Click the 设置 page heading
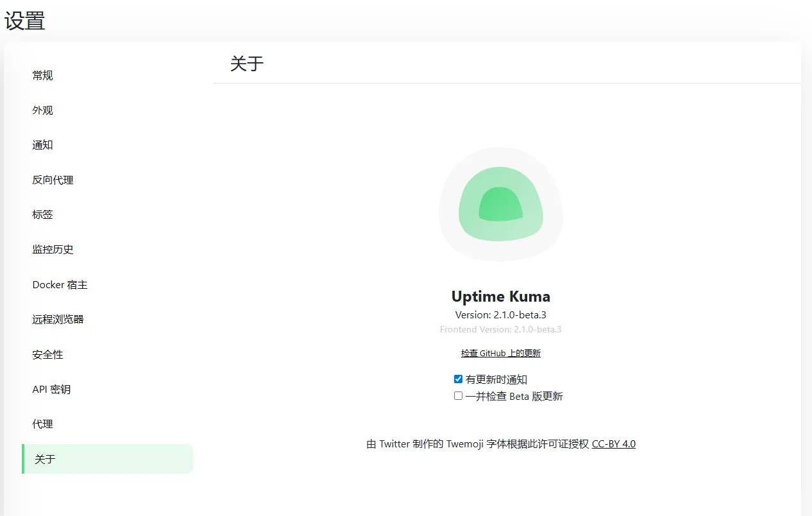 point(25,21)
